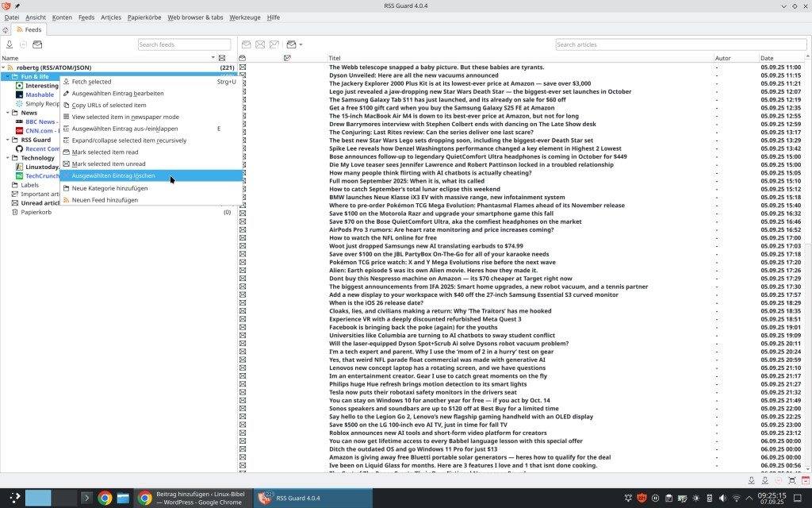Image resolution: width=812 pixels, height=508 pixels.
Task: Click the article filter envelope icon in articles toolbar
Action: [x=292, y=44]
